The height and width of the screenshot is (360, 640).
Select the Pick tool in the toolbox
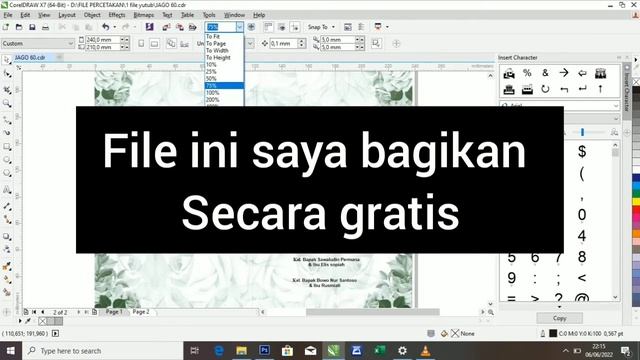click(7, 60)
